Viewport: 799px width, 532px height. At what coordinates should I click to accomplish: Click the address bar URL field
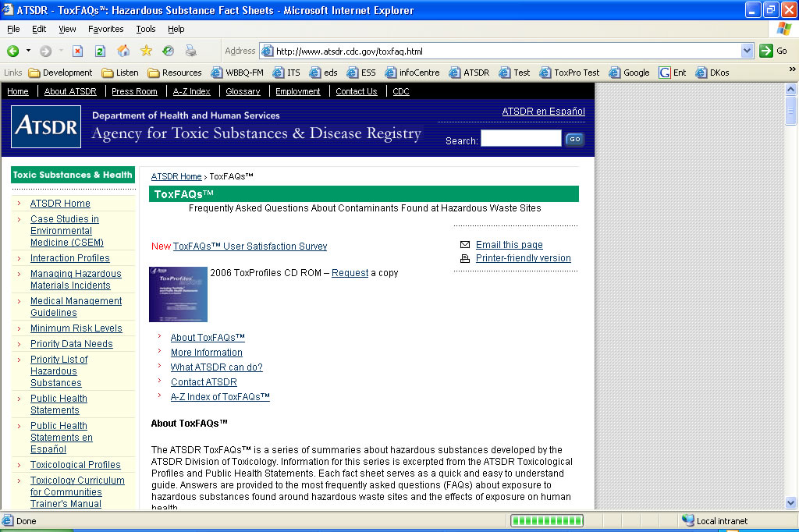point(507,51)
